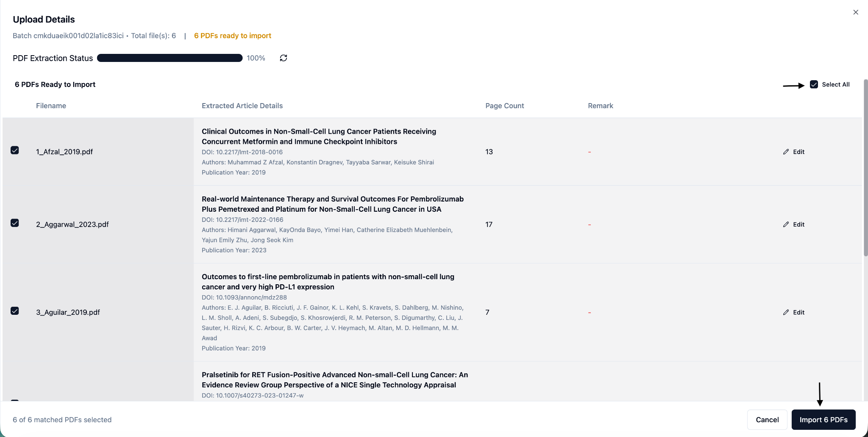Click the refresh icon beside extraction progress
Screen dimensions: 868x437
pos(284,58)
